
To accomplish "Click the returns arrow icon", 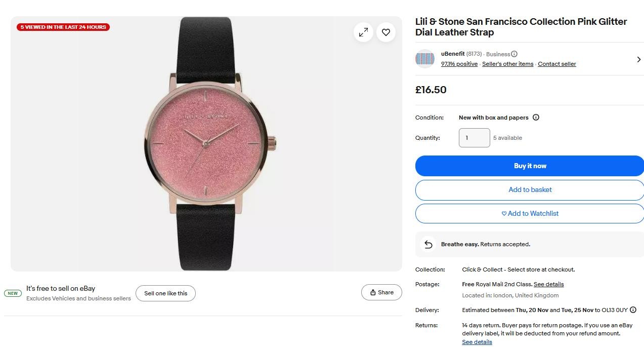I will [x=428, y=244].
